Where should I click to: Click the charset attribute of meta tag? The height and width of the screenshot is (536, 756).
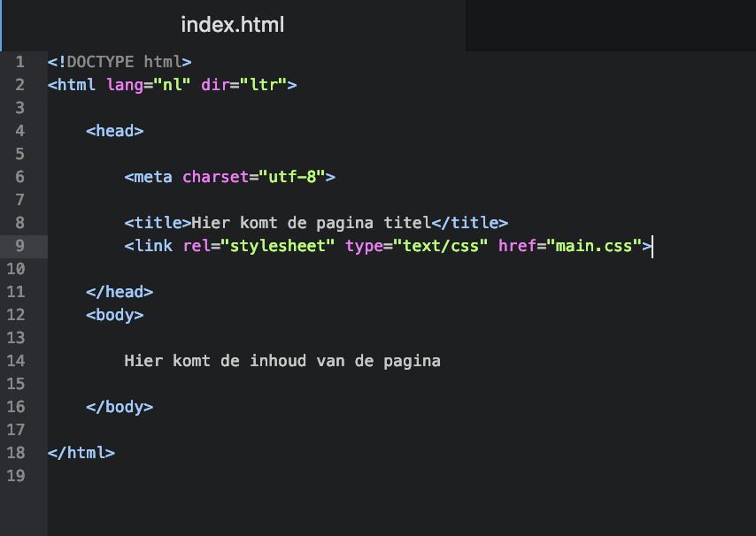point(215,177)
